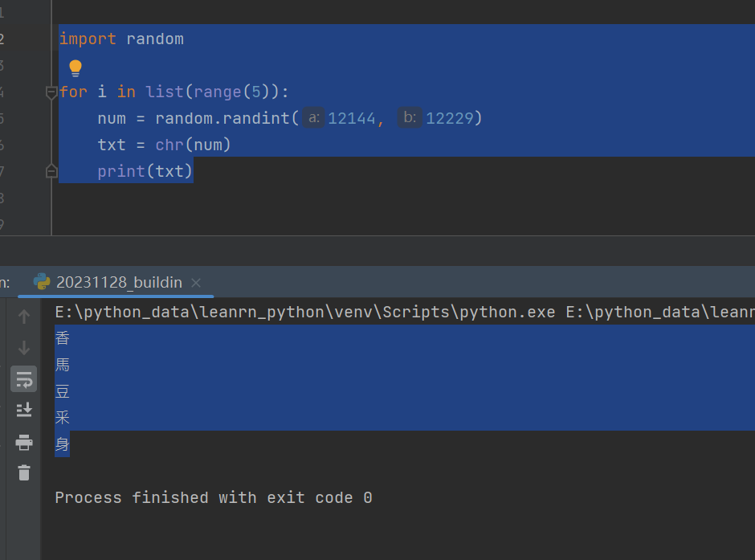
Task: Click the 'a:' parameter hint in randint call
Action: [x=312, y=117]
